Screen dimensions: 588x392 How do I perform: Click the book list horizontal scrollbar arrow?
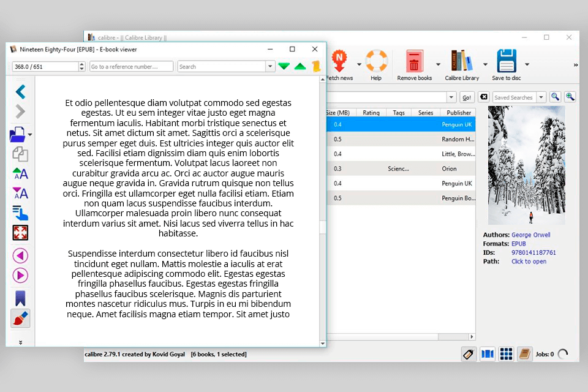tap(472, 337)
